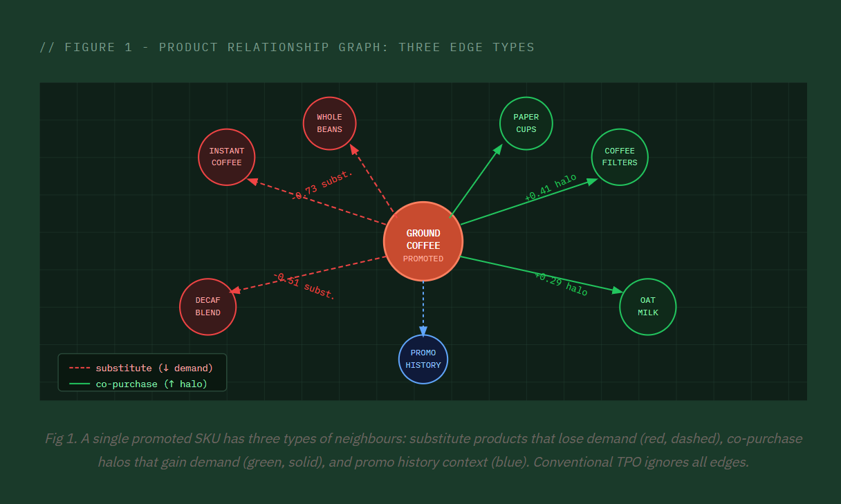Click the -0.73 subst. edge label
The image size is (841, 504).
[322, 185]
